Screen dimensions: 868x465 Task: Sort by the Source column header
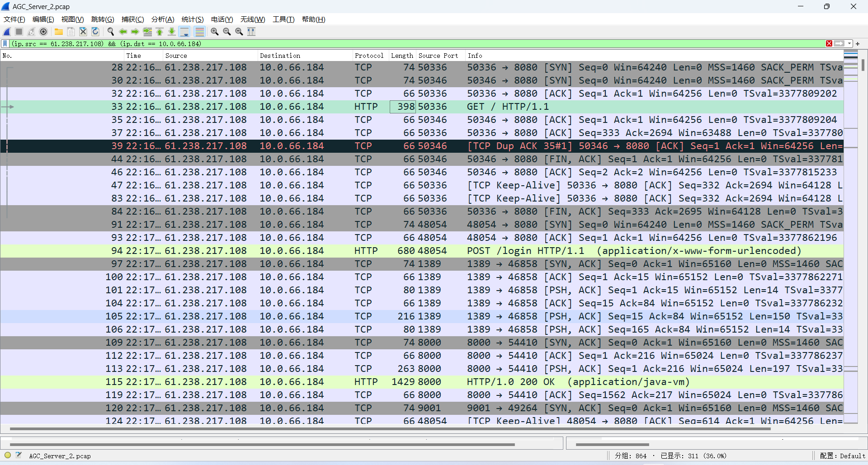210,56
